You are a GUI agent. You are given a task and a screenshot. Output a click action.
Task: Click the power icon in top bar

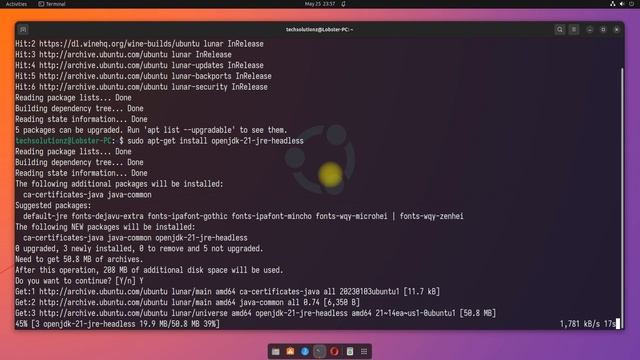pos(631,4)
